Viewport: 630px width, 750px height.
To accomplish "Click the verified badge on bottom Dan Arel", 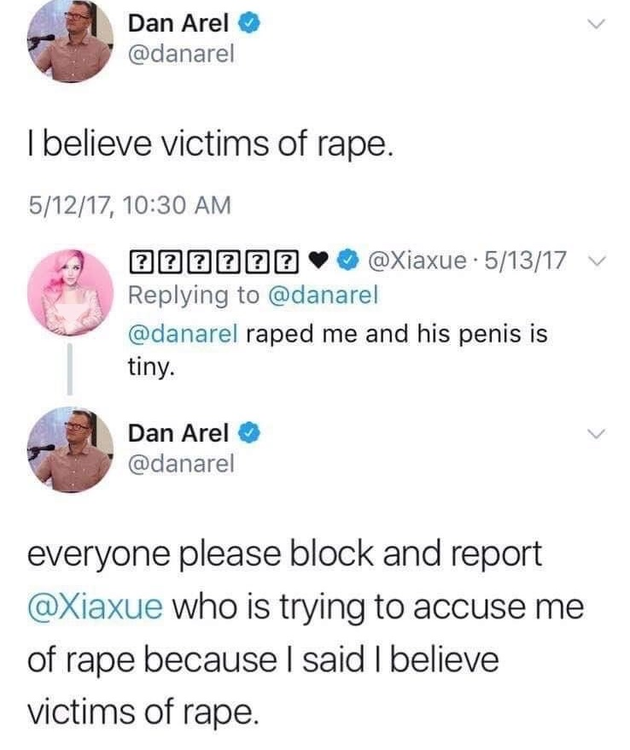I will coord(249,433).
